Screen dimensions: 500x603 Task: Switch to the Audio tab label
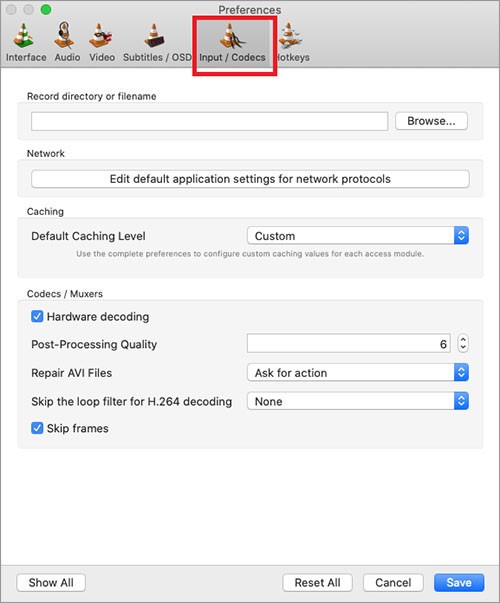tap(67, 57)
